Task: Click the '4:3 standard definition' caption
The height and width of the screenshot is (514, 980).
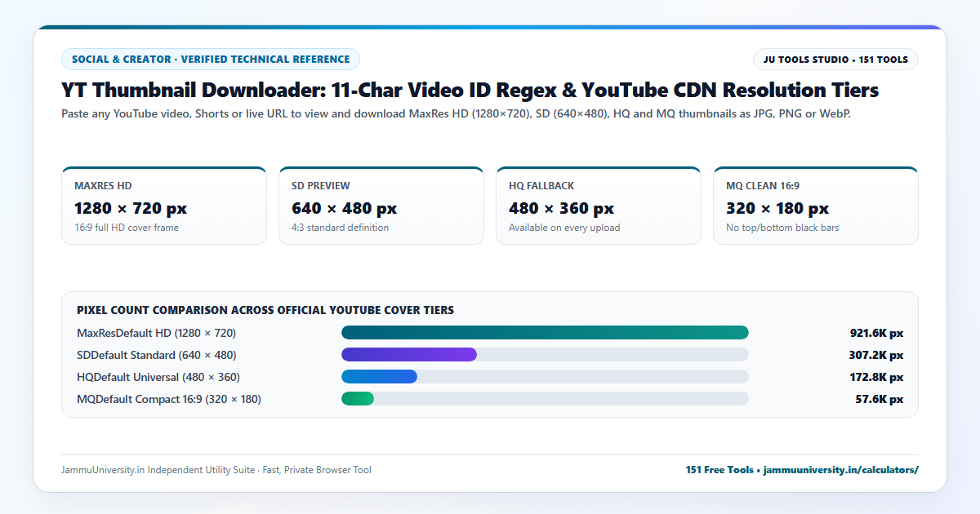Action: 340,228
